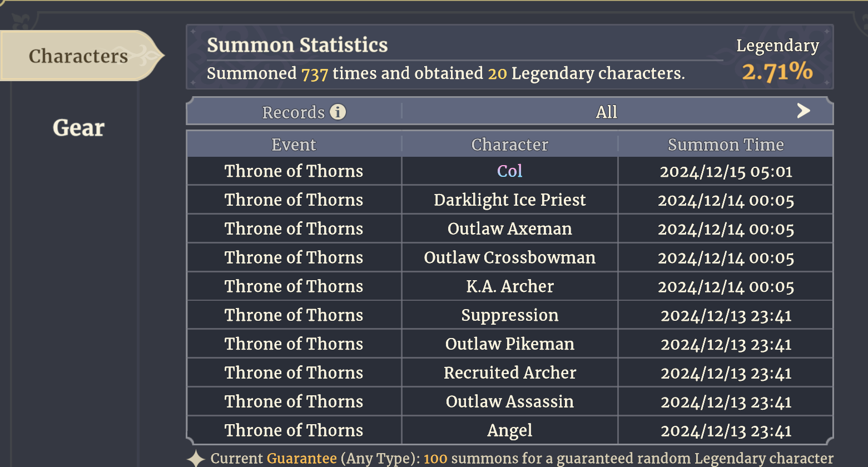The width and height of the screenshot is (868, 467).
Task: Click the Event column header
Action: click(294, 145)
